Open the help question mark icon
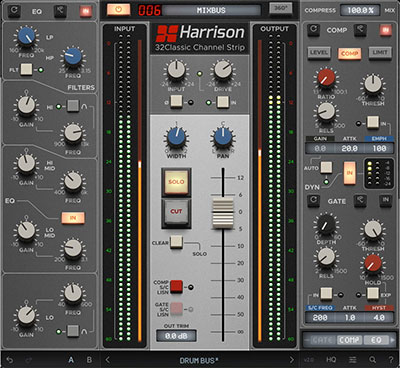The width and height of the screenshot is (400, 368). [391, 360]
